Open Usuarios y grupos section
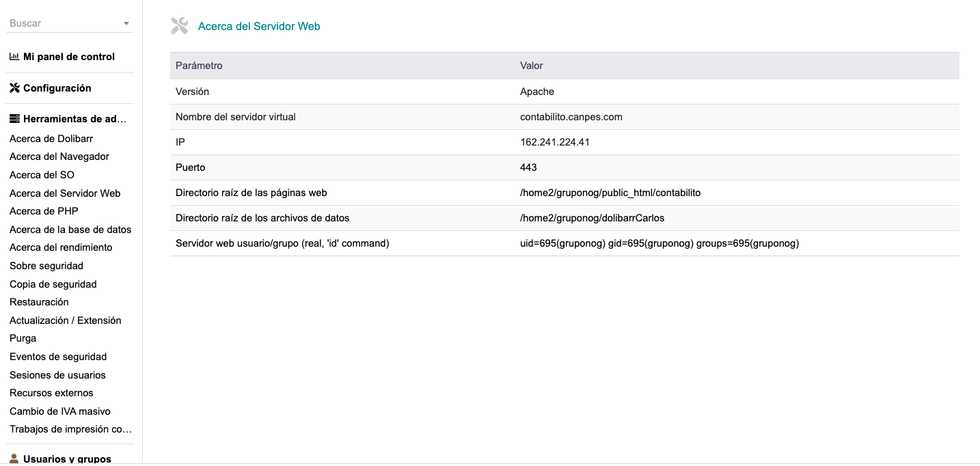The height and width of the screenshot is (466, 980). pos(67,459)
